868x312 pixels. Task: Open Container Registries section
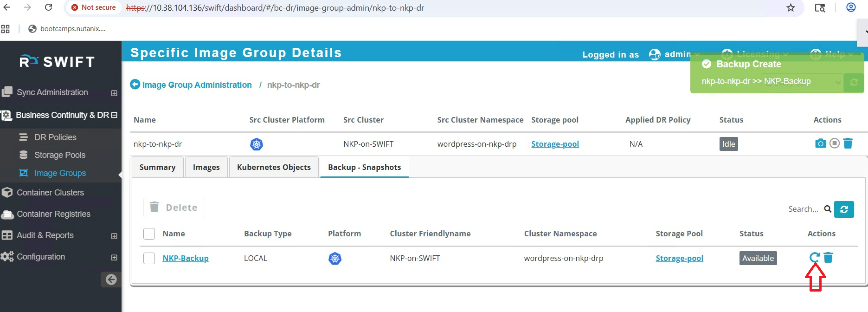(53, 214)
